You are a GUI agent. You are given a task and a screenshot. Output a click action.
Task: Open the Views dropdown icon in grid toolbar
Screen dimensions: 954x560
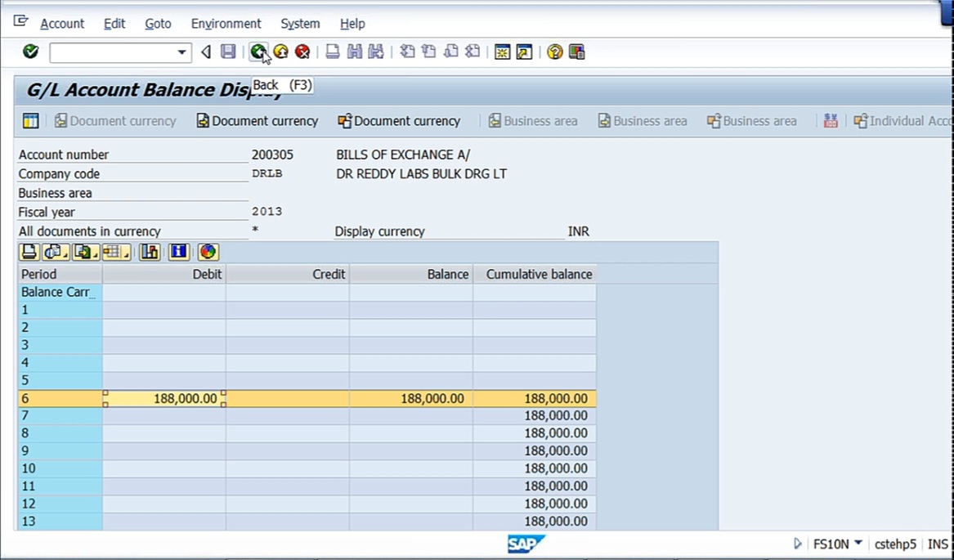(56, 252)
